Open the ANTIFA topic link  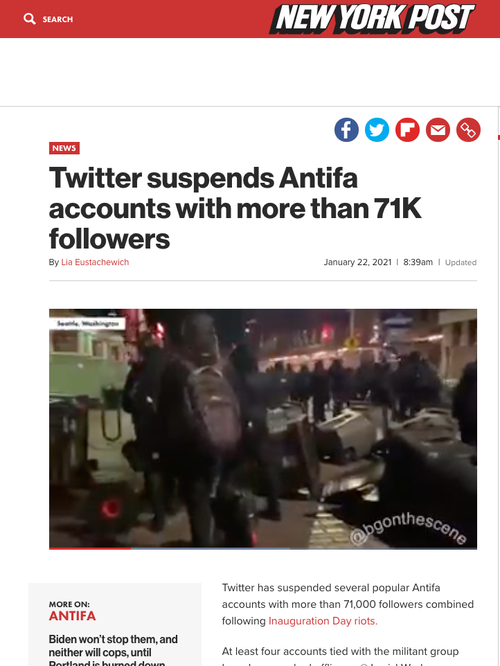click(x=72, y=616)
